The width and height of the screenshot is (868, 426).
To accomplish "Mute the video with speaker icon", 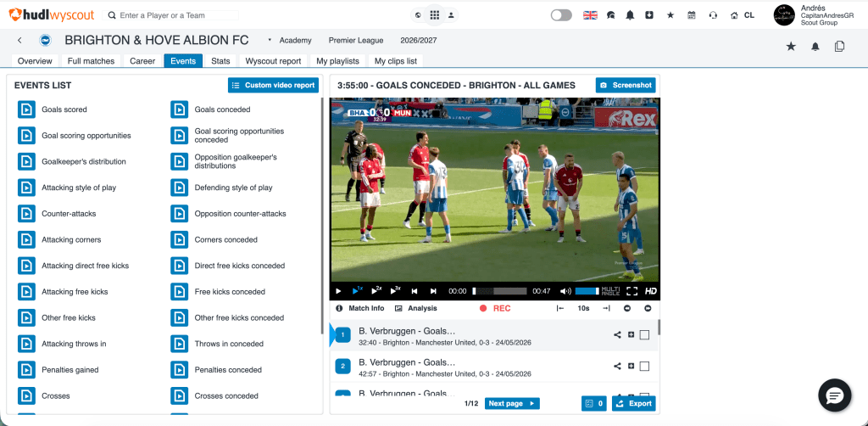I will coord(565,291).
